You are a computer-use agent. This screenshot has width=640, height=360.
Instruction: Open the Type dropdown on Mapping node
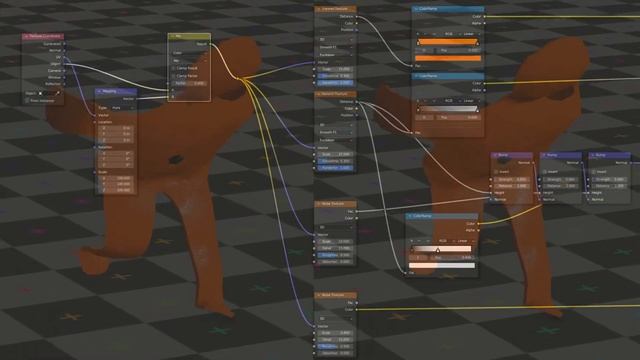pyautogui.click(x=122, y=108)
